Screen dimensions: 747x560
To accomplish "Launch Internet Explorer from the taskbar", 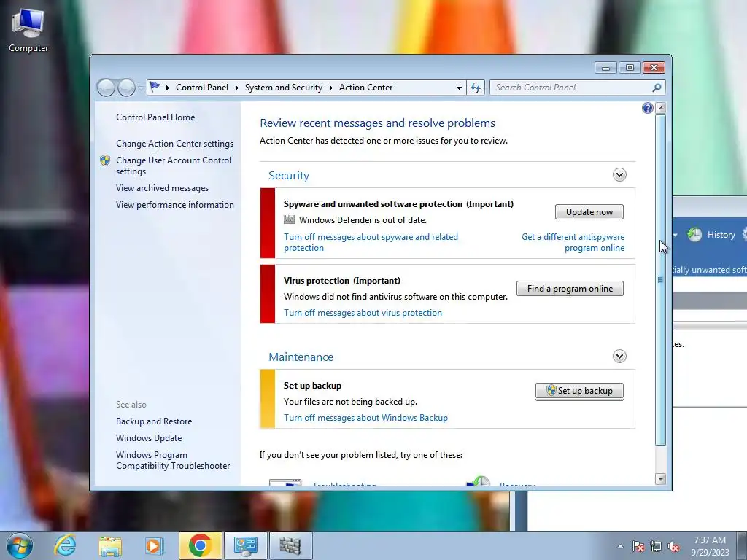I will [x=64, y=545].
